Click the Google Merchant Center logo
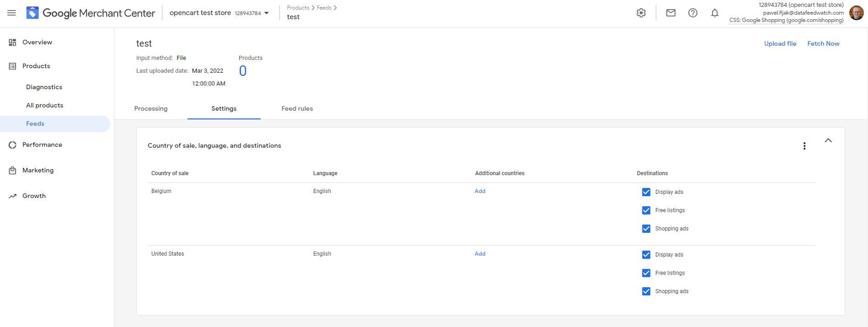This screenshot has width=868, height=327. (91, 13)
